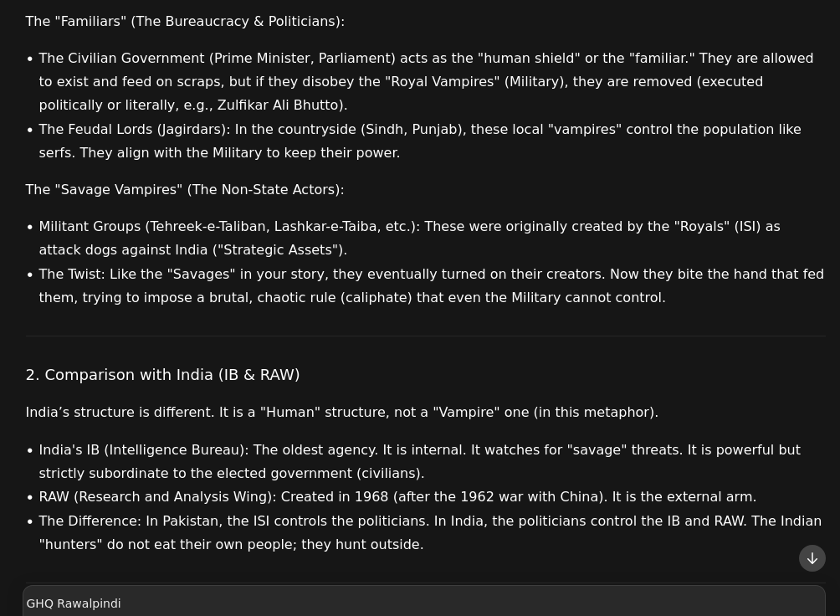Click the message input containing "GHQ Rawalpindi"
840x616 pixels.
point(418,603)
